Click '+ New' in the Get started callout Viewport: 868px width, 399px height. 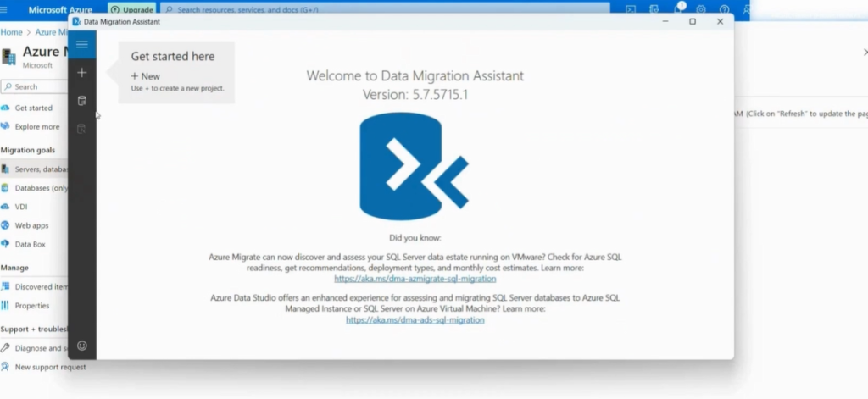point(146,76)
